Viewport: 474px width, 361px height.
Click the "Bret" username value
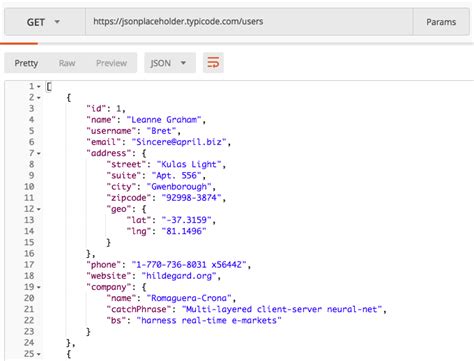point(161,131)
